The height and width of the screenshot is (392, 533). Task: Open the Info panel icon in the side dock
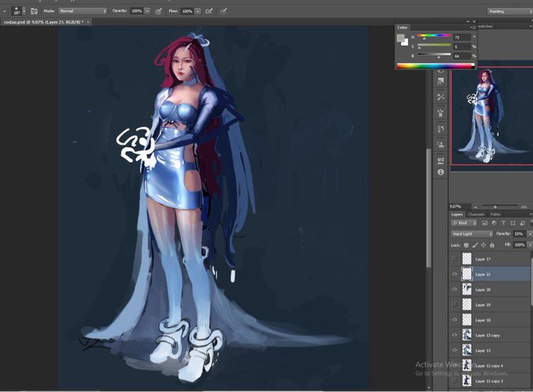(x=441, y=172)
